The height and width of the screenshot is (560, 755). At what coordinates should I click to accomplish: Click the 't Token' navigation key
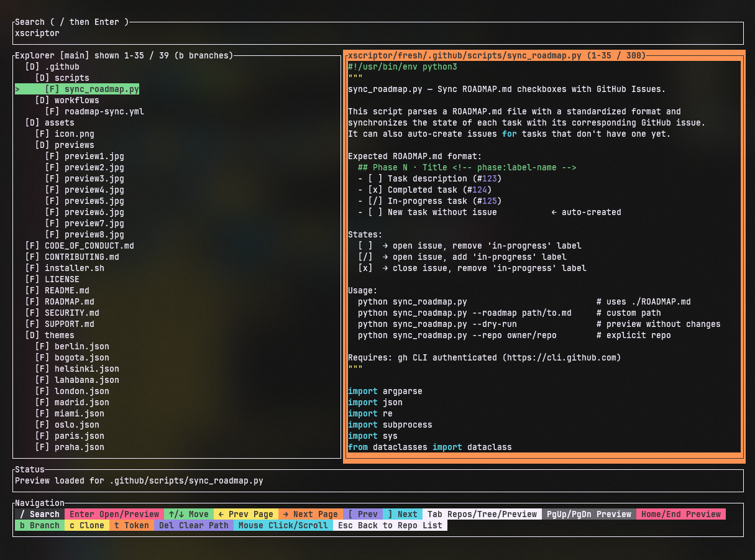[132, 525]
